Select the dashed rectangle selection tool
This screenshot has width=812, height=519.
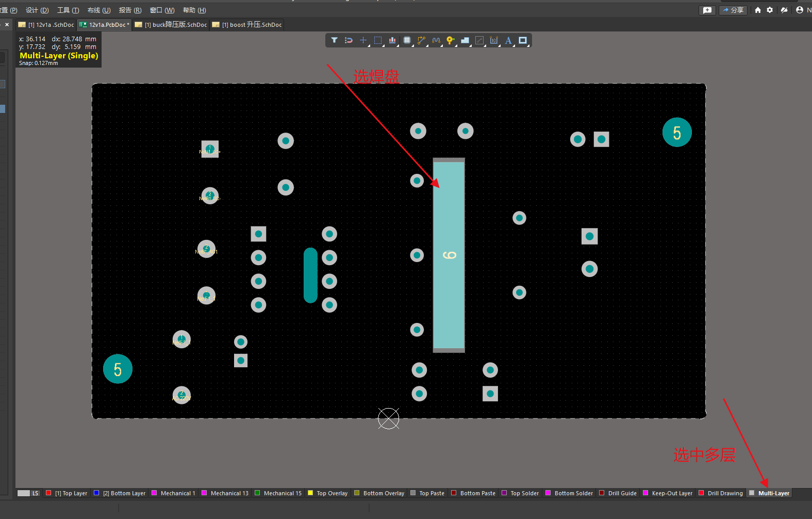pyautogui.click(x=378, y=40)
